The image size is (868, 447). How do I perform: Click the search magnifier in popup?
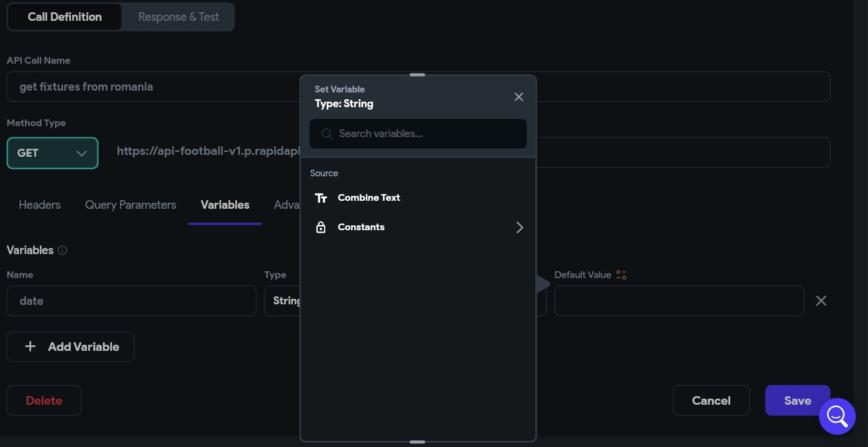coord(327,133)
